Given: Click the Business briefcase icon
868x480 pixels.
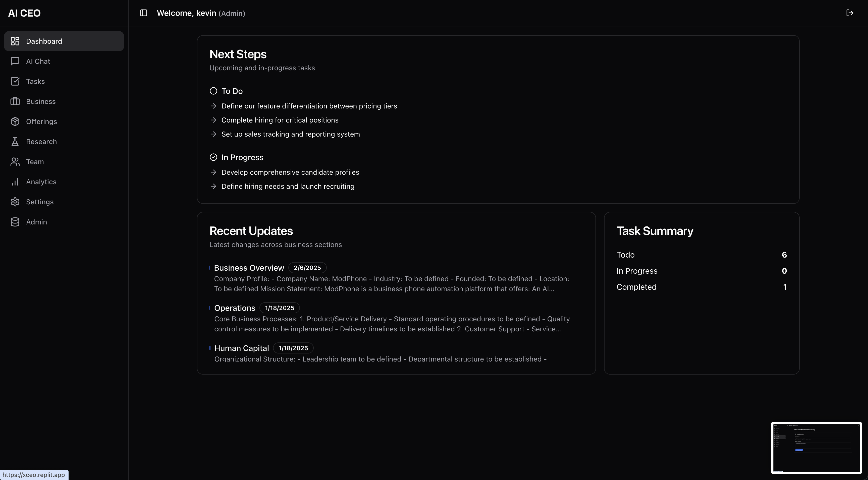Looking at the screenshot, I should [x=15, y=101].
